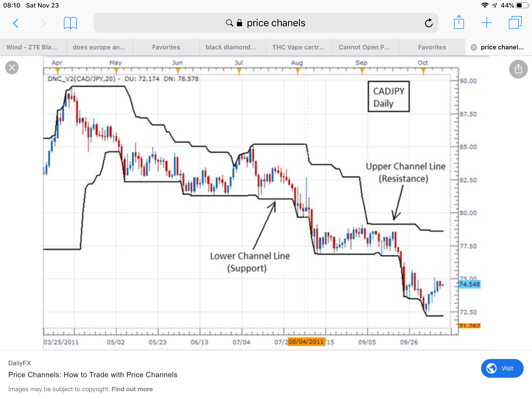The width and height of the screenshot is (532, 399).
Task: Close the image preview X button
Action: (12, 68)
